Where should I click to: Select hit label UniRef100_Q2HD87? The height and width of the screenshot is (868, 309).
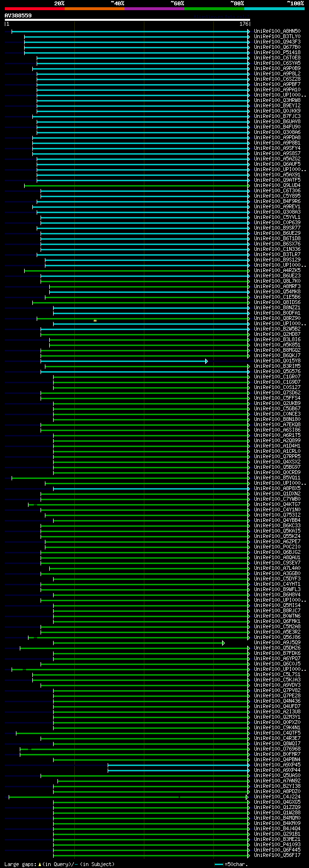pyautogui.click(x=277, y=334)
